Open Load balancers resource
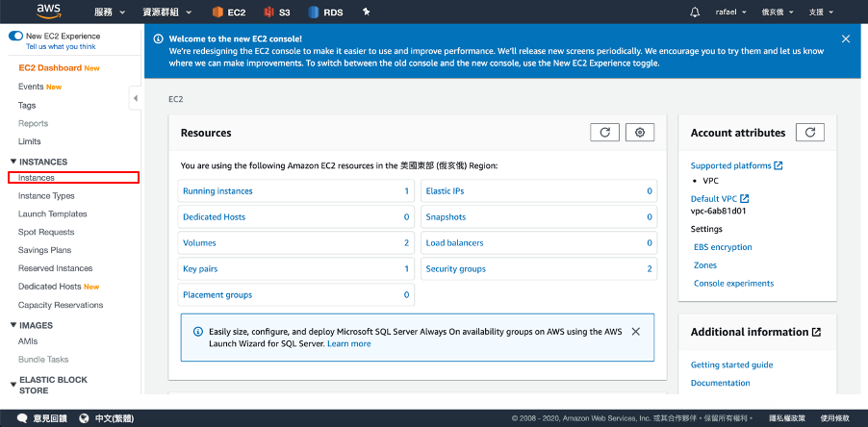The height and width of the screenshot is (427, 868). (x=539, y=242)
